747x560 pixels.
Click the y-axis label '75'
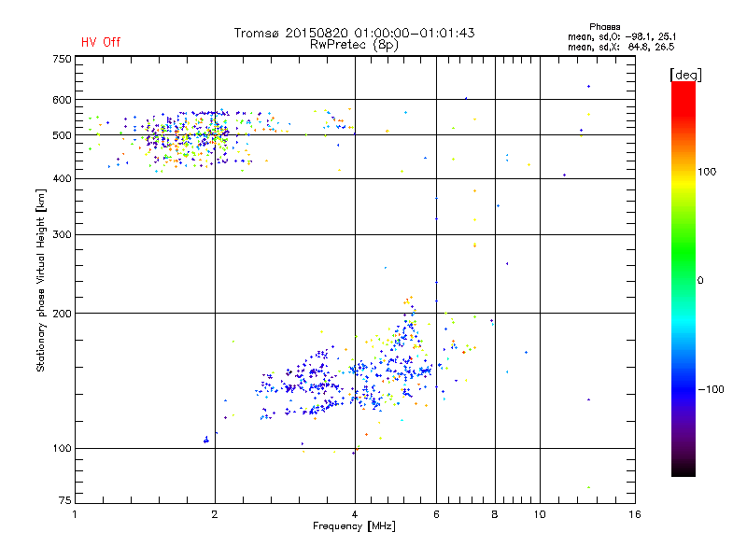65,500
